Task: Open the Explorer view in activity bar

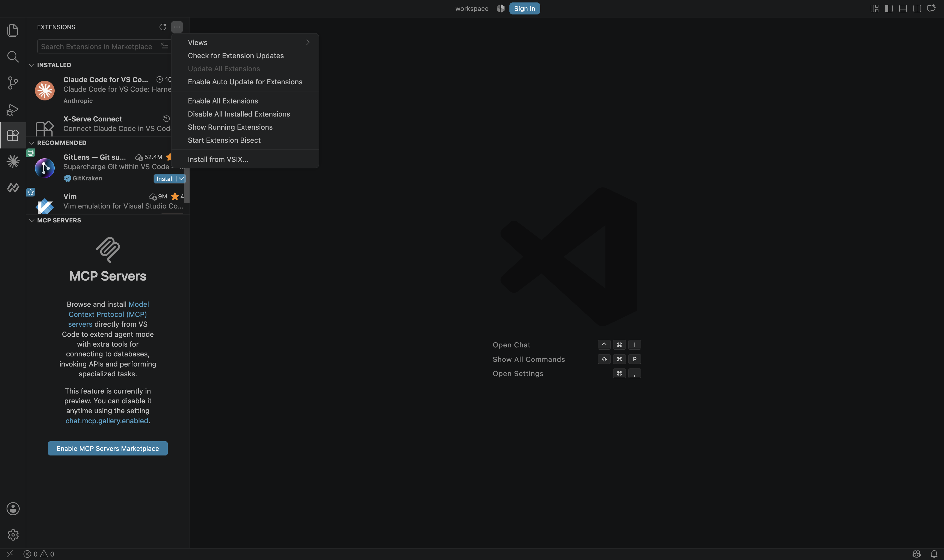Action: pos(13,30)
